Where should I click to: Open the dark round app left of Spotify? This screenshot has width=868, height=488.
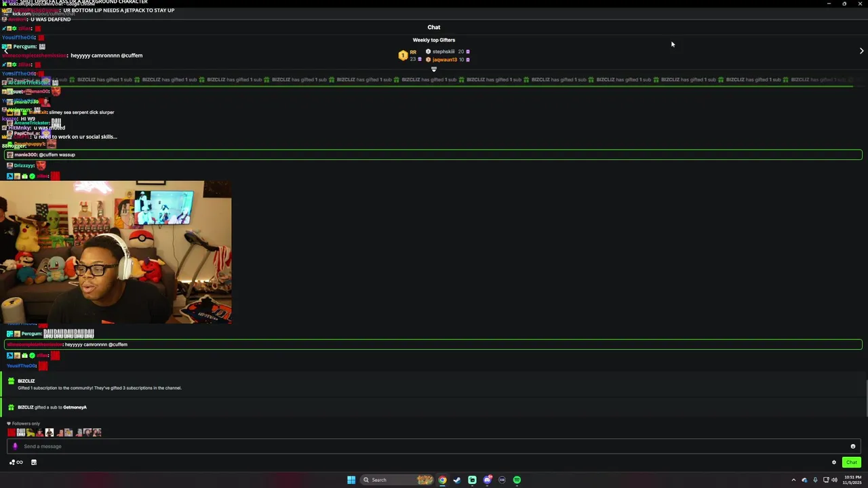pos(502,480)
